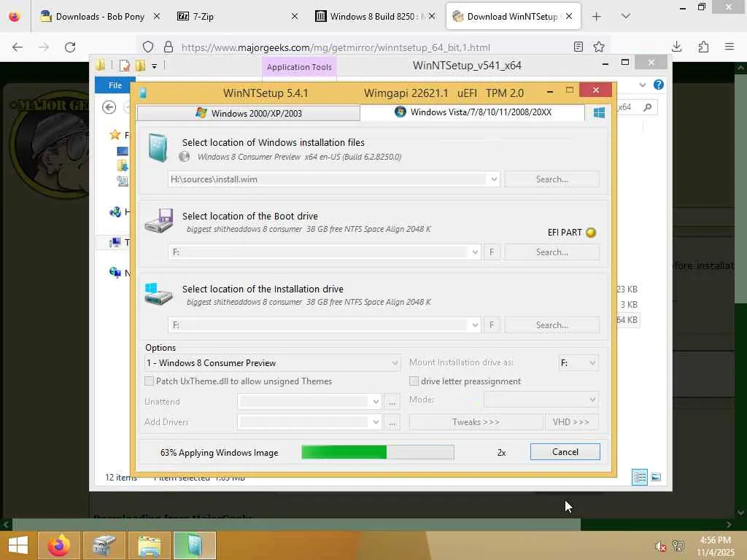Image resolution: width=747 pixels, height=560 pixels.
Task: Open the Windows 8 Consumer Preview edition dropdown
Action: coord(272,363)
